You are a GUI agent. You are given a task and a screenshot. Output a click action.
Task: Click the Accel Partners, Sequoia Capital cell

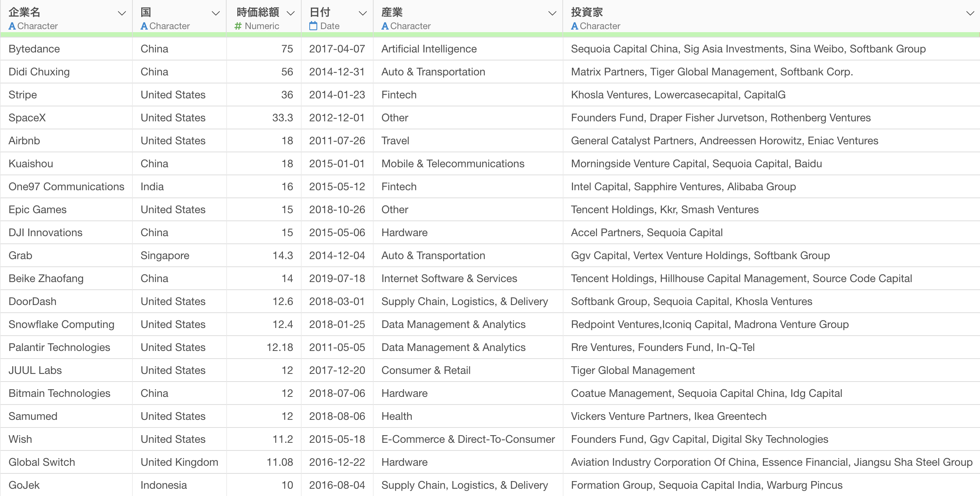click(x=771, y=233)
